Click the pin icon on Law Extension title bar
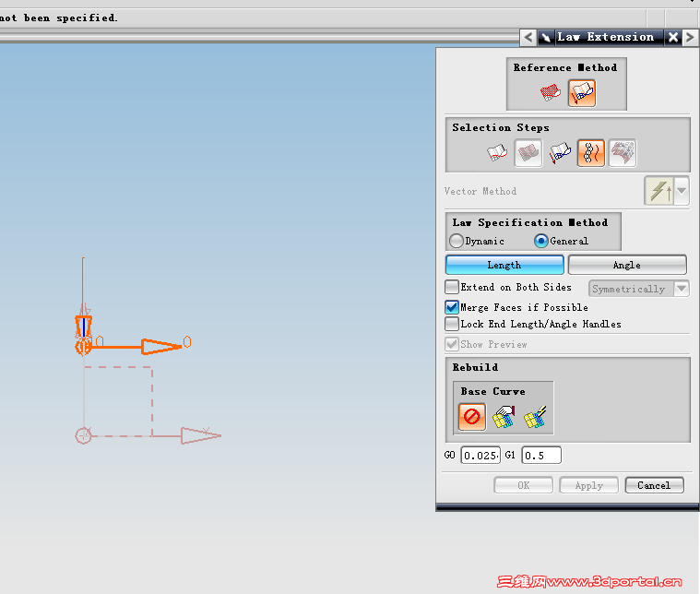The image size is (700, 594). 546,37
